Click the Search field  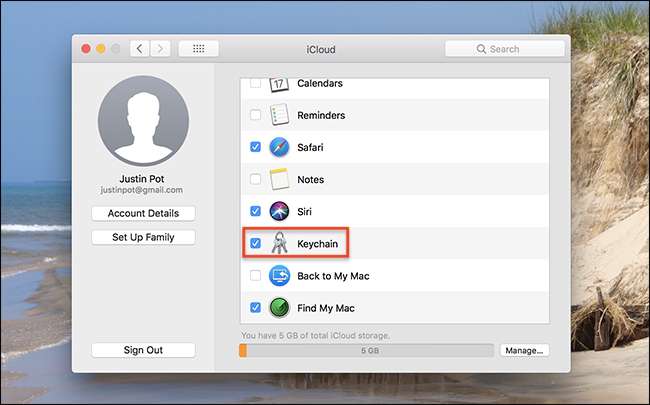pyautogui.click(x=504, y=48)
